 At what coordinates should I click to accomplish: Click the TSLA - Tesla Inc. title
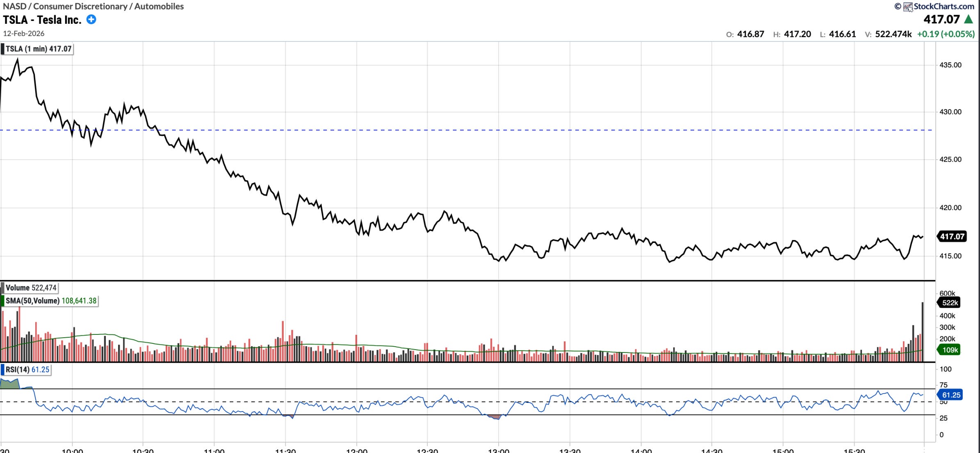[x=42, y=20]
